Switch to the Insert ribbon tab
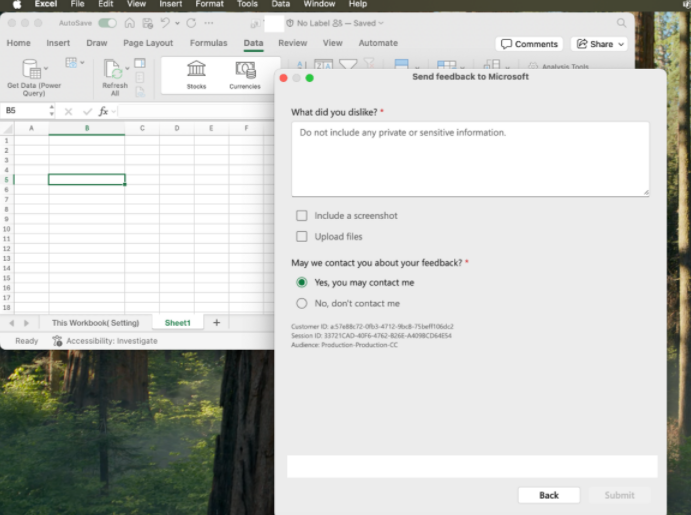 coord(58,43)
